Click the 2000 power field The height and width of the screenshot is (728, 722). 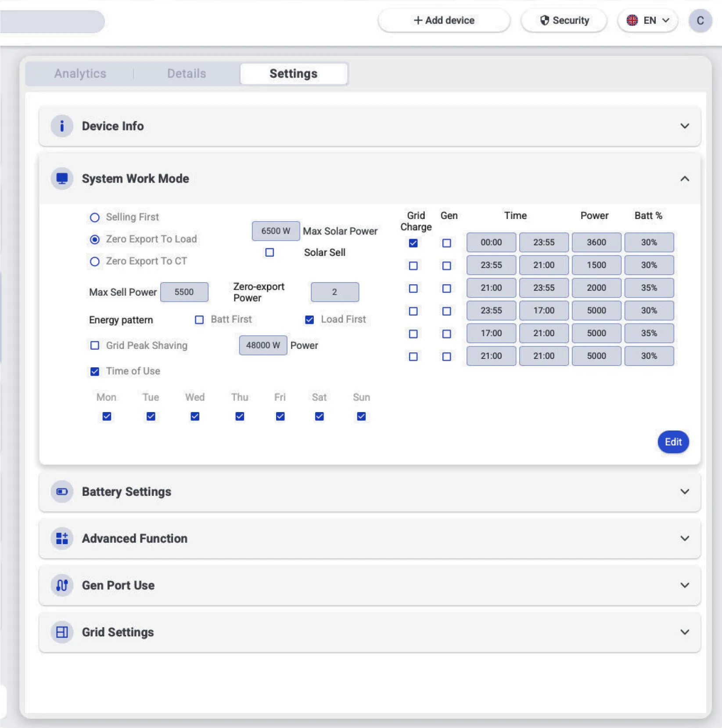pos(596,288)
